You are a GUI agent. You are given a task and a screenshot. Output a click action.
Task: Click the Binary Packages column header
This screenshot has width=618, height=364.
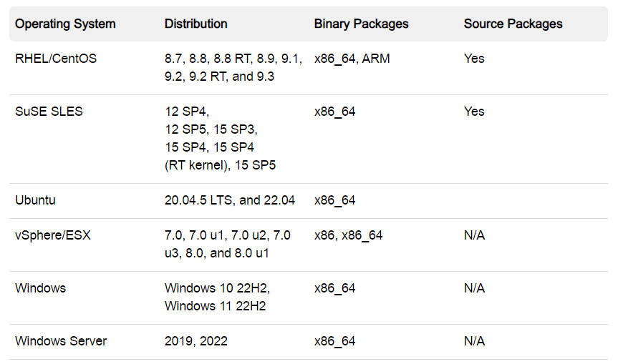pos(361,24)
